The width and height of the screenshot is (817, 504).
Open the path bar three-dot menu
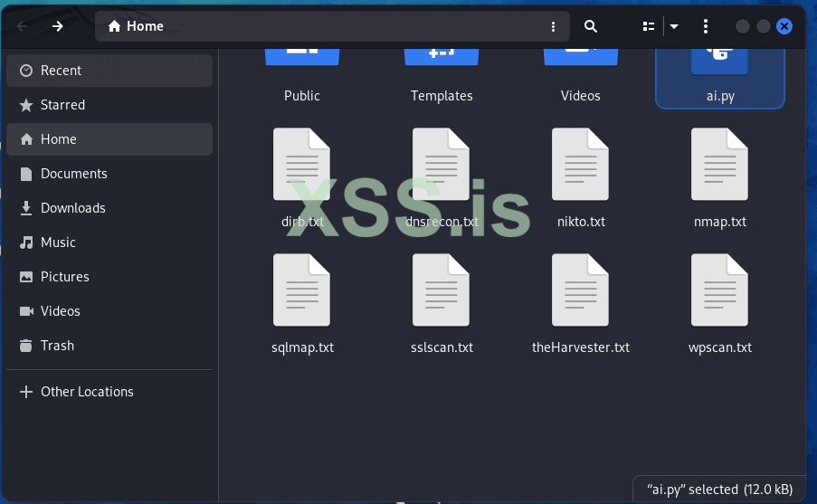[x=554, y=26]
